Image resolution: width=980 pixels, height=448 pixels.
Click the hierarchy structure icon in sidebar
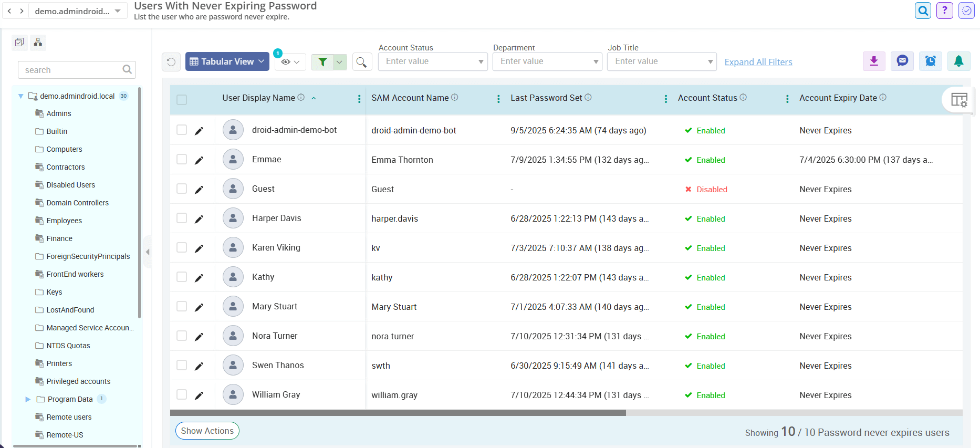point(38,42)
